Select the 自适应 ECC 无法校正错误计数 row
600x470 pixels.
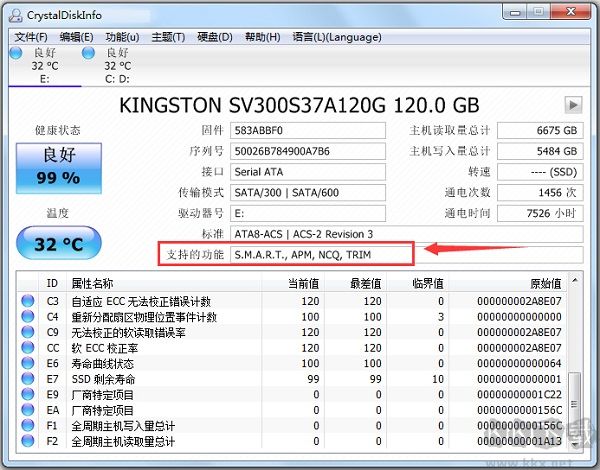(292, 301)
